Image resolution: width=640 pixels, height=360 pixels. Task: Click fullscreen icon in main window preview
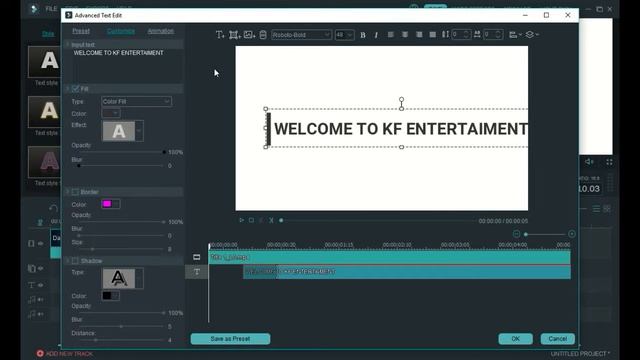pyautogui.click(x=609, y=162)
